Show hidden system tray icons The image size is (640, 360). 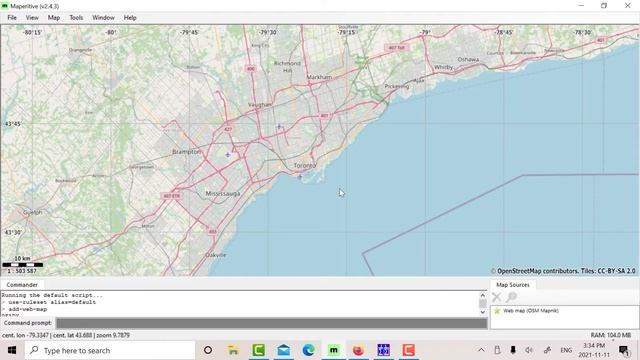pos(481,350)
